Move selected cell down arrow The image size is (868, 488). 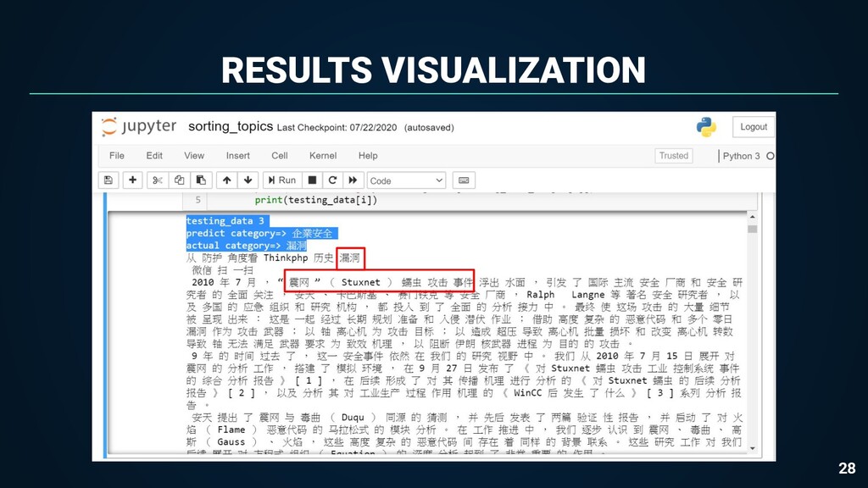248,180
